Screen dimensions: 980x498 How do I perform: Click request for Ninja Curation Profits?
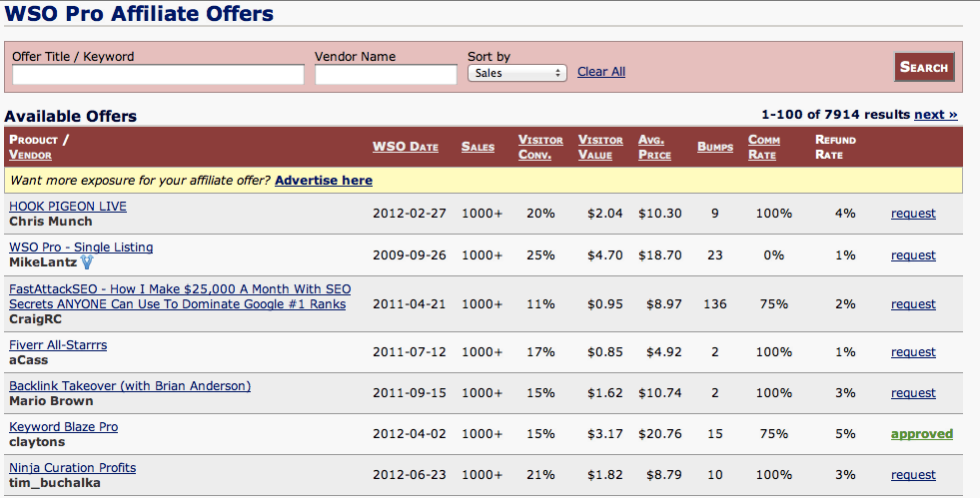coord(913,475)
